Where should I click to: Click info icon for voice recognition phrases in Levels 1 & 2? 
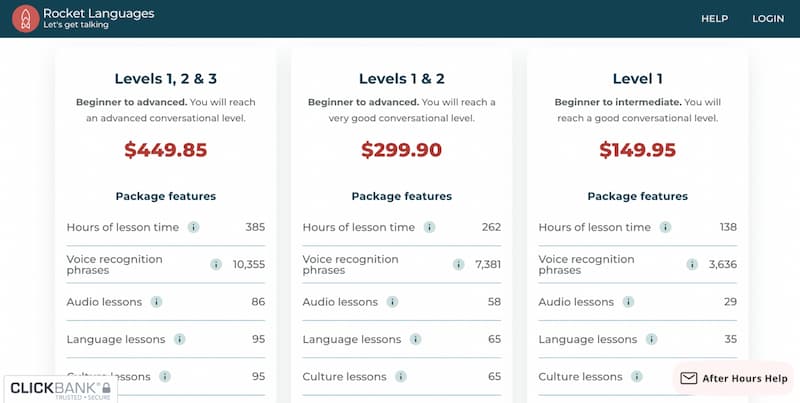pyautogui.click(x=459, y=264)
